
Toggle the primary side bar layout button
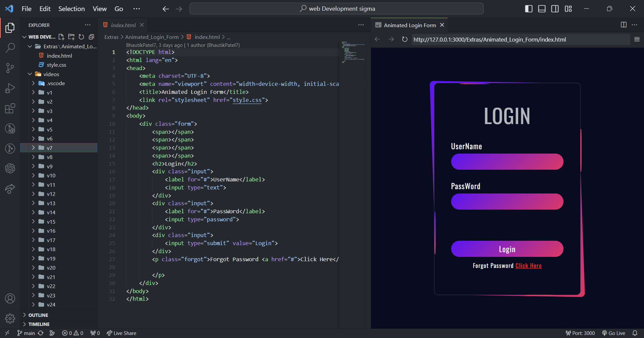pos(529,9)
